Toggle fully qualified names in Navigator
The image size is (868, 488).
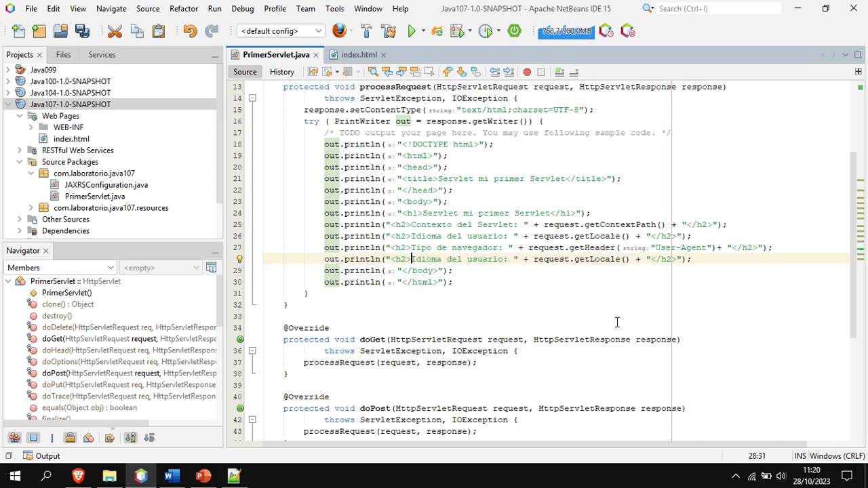(x=109, y=438)
